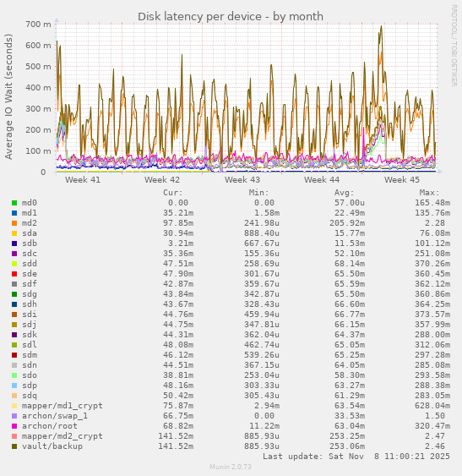Image resolution: width=462 pixels, height=476 pixels.
Task: Select the md1 legend label
Action: (x=30, y=213)
